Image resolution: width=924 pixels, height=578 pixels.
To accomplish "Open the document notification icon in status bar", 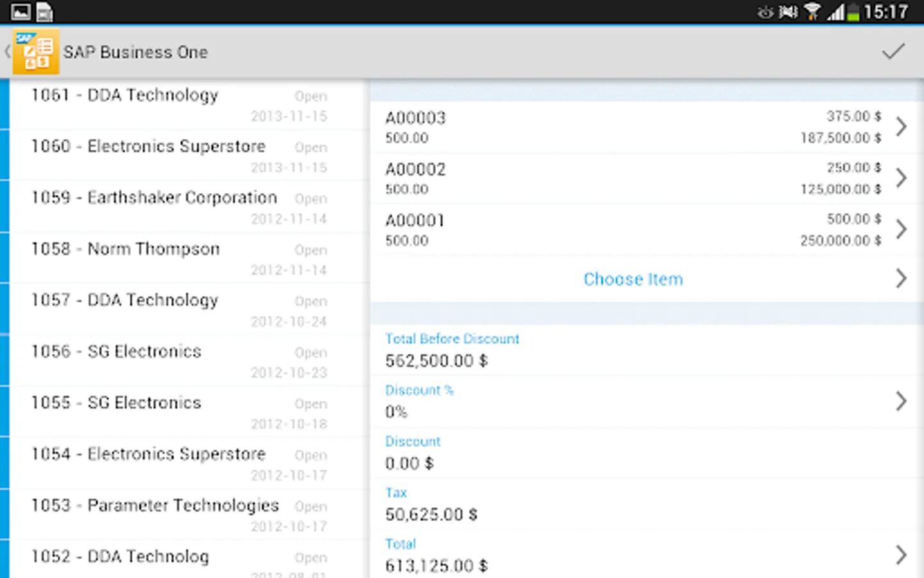I will tap(44, 12).
